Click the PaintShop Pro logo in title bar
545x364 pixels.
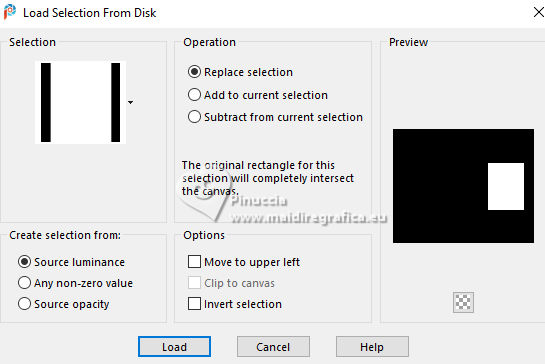[10, 12]
